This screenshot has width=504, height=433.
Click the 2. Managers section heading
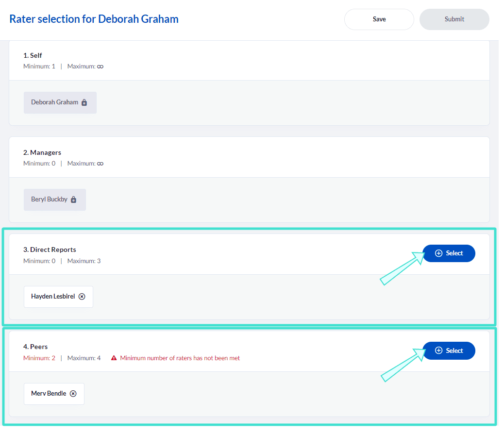(x=42, y=152)
